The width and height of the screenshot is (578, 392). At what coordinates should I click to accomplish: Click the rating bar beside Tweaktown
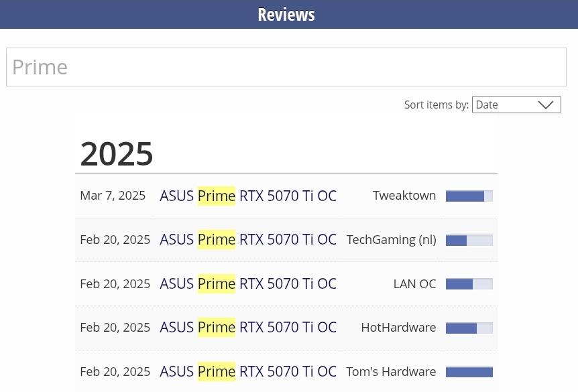(x=469, y=196)
